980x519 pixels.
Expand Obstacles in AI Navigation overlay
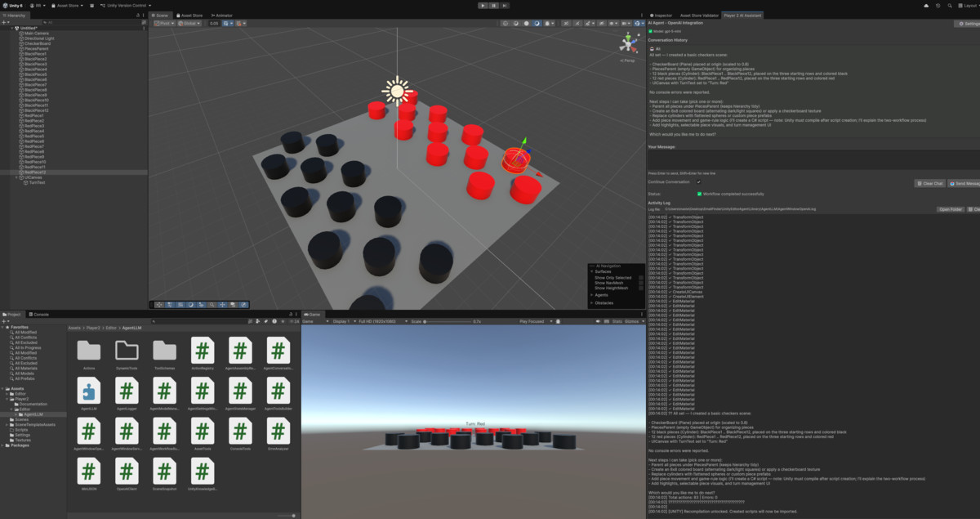pos(591,302)
